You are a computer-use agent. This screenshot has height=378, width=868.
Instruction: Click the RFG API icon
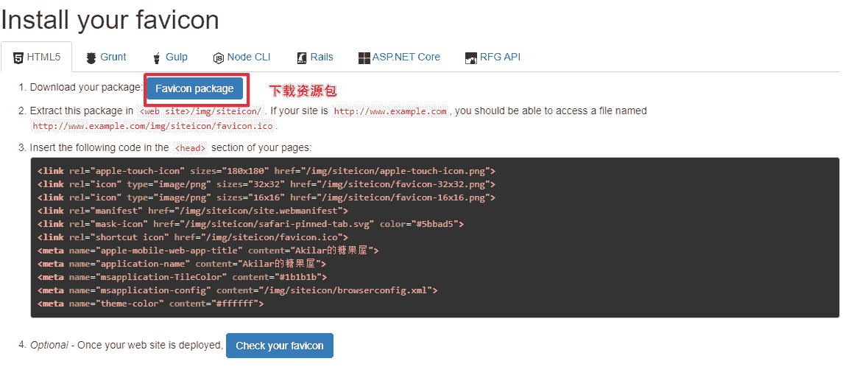pyautogui.click(x=472, y=57)
